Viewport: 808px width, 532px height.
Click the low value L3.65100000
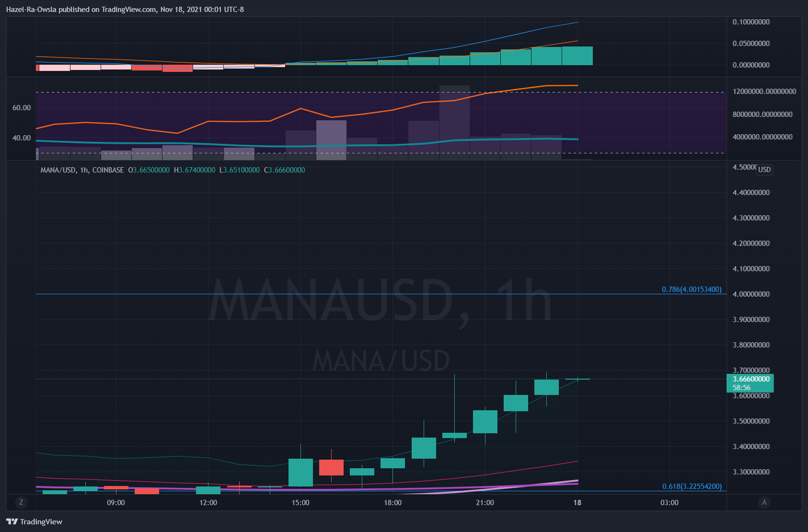coord(239,170)
